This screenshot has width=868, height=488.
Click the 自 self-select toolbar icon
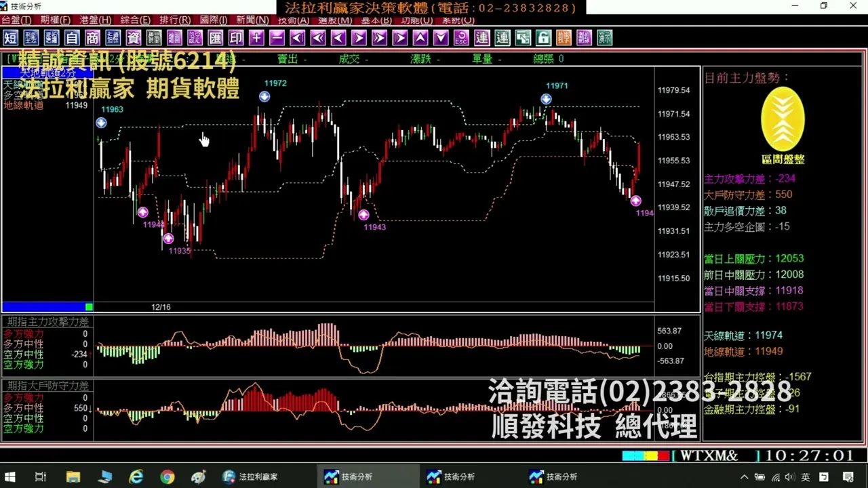pos(72,37)
